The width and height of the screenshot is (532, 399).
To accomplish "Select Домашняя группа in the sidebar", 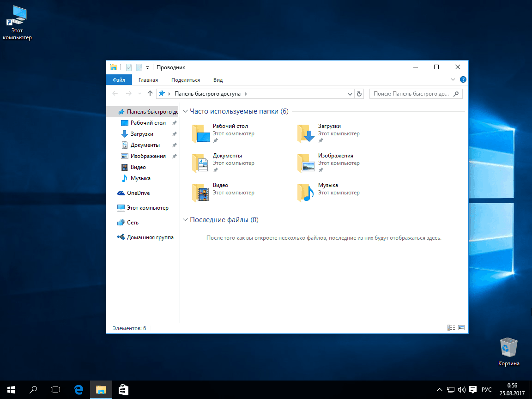I will coord(150,237).
